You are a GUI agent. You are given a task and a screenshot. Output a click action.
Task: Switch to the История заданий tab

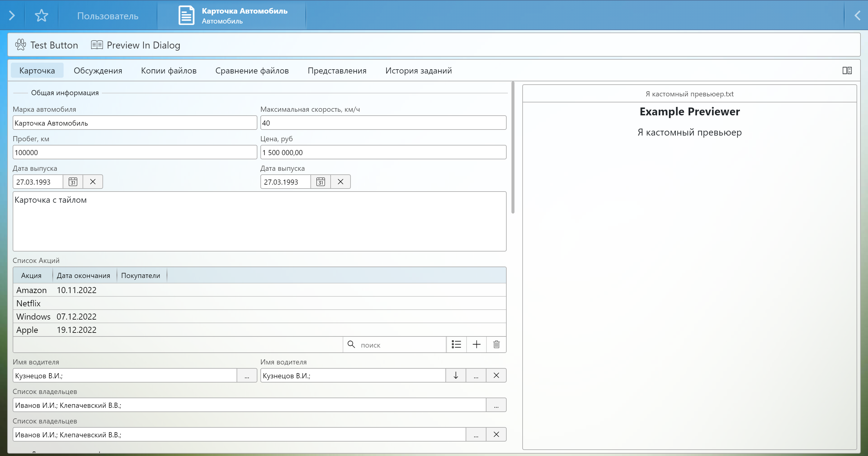pyautogui.click(x=418, y=70)
